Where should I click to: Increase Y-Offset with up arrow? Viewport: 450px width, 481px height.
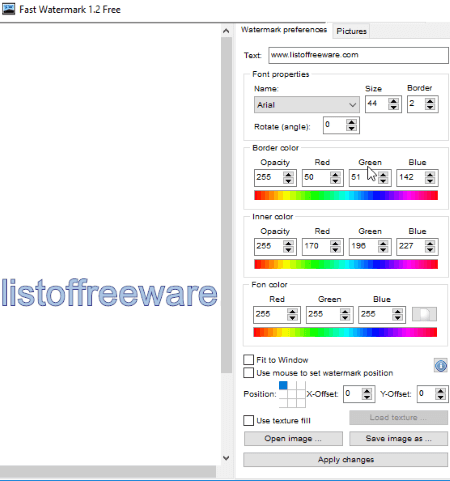[441, 391]
